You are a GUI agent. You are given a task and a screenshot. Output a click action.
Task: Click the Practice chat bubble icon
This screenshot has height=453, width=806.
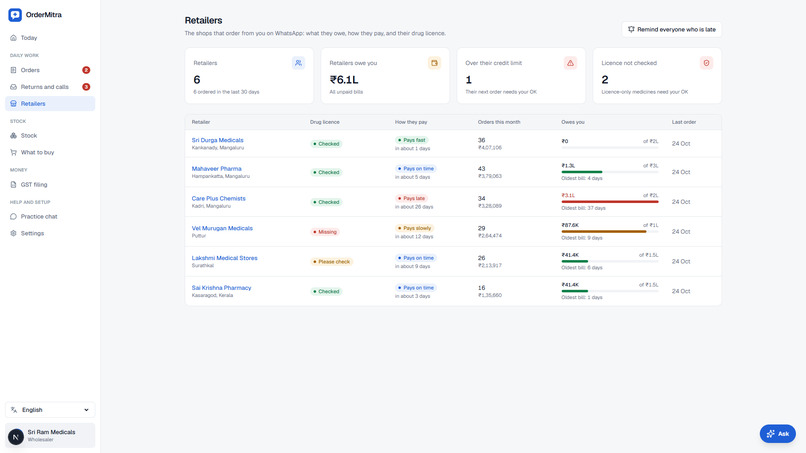click(13, 216)
